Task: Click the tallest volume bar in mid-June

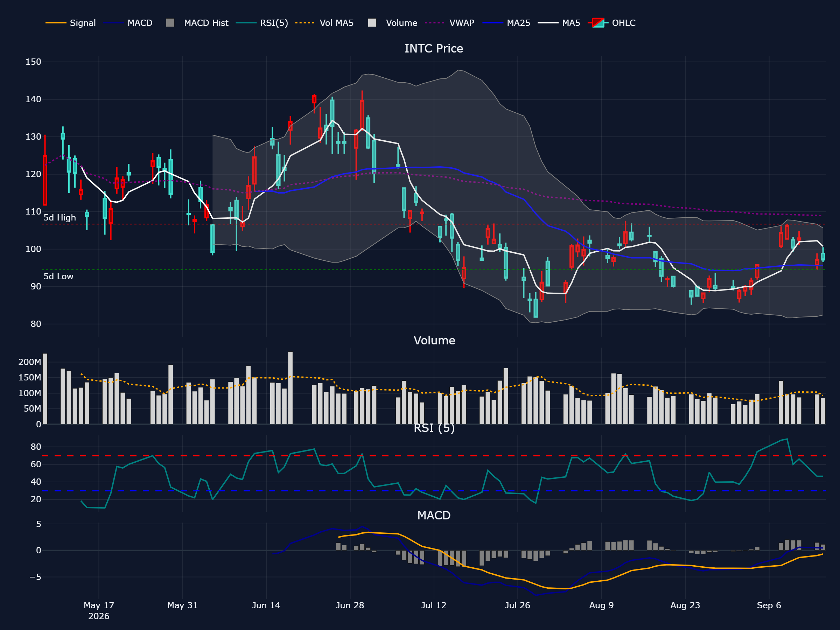Action: [x=290, y=388]
